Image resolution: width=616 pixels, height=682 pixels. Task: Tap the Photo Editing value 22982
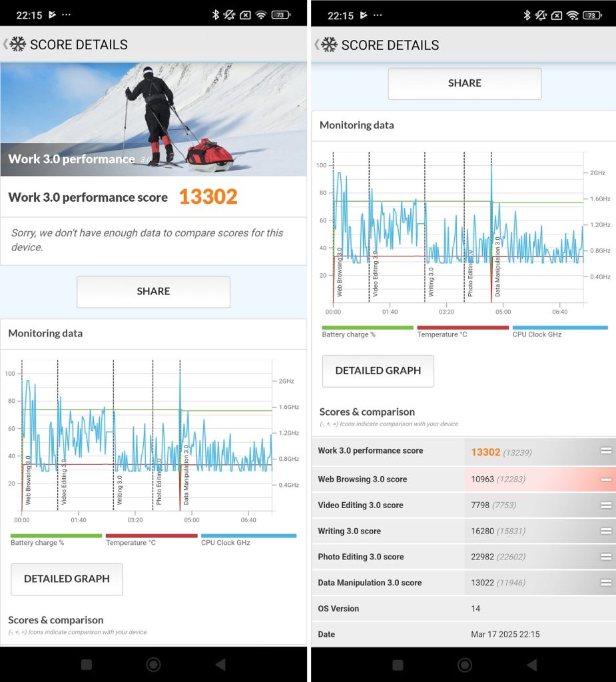tap(482, 557)
